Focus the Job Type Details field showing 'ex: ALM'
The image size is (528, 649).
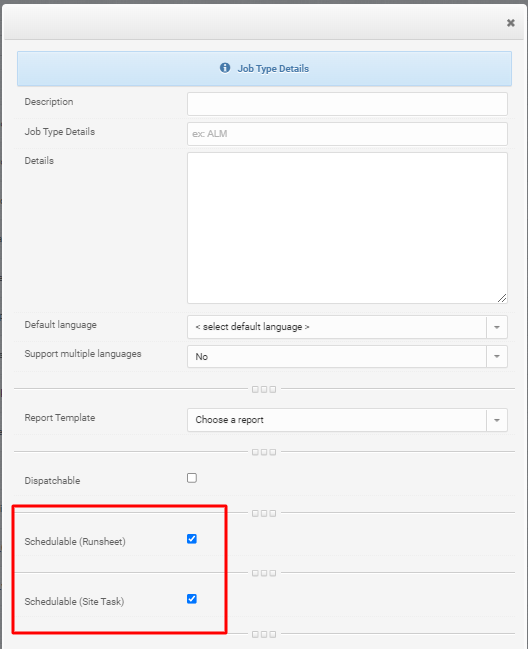347,134
